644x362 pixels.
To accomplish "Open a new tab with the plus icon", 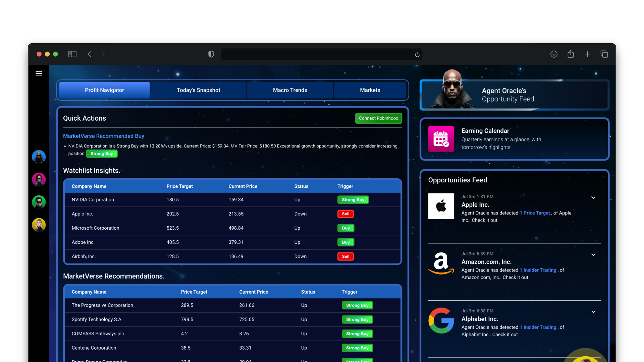I will 587,54.
